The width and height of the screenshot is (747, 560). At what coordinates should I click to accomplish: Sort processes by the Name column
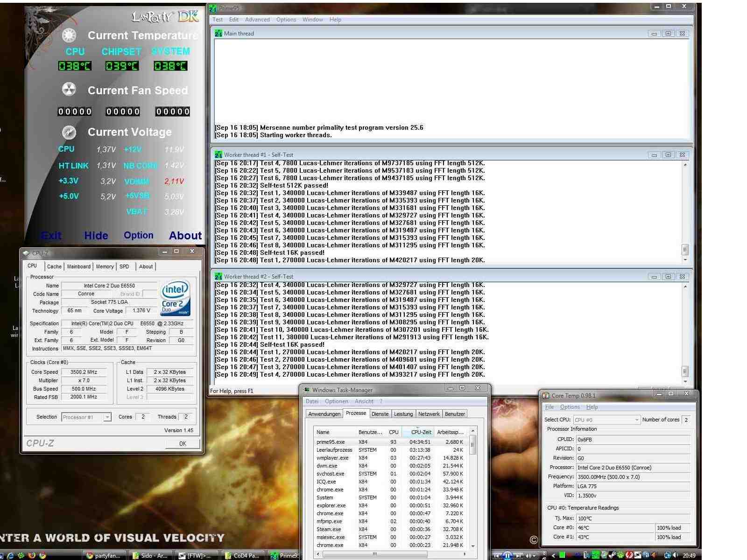pos(335,432)
